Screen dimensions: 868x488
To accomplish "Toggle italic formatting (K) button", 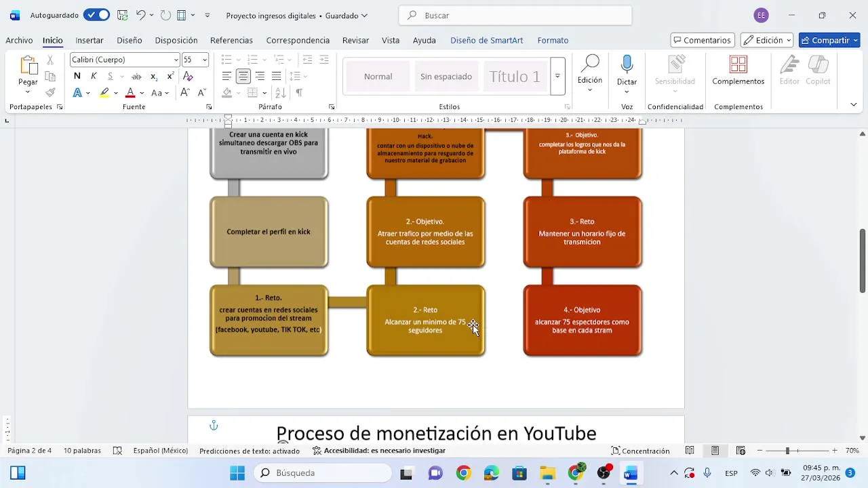I will click(x=94, y=76).
